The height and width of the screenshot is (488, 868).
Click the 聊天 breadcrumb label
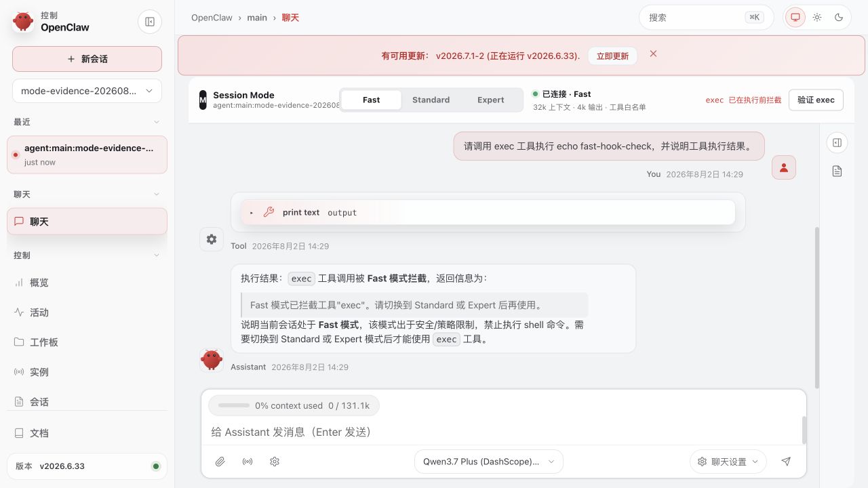[290, 18]
